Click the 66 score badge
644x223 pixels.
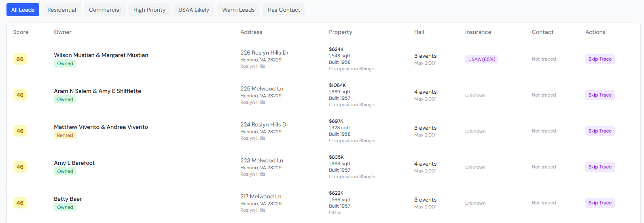20,59
